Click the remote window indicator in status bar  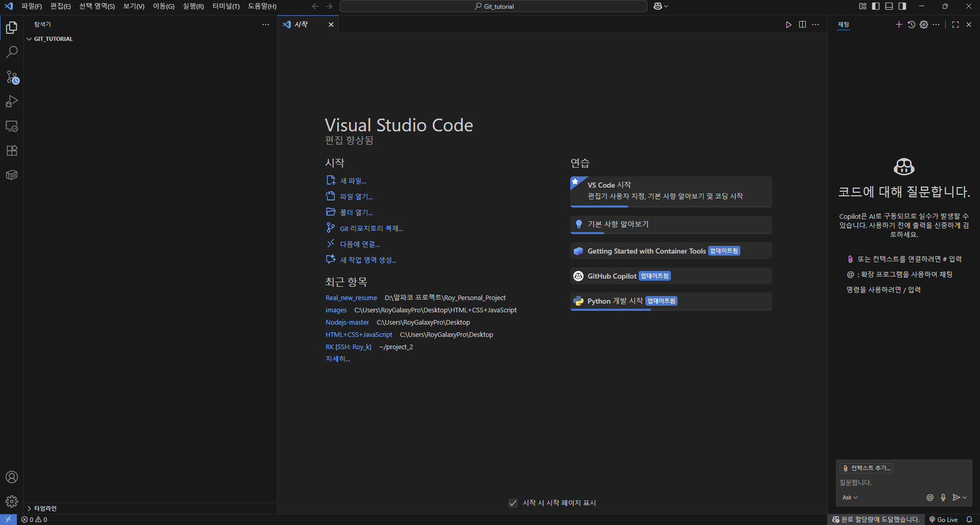tap(8, 519)
